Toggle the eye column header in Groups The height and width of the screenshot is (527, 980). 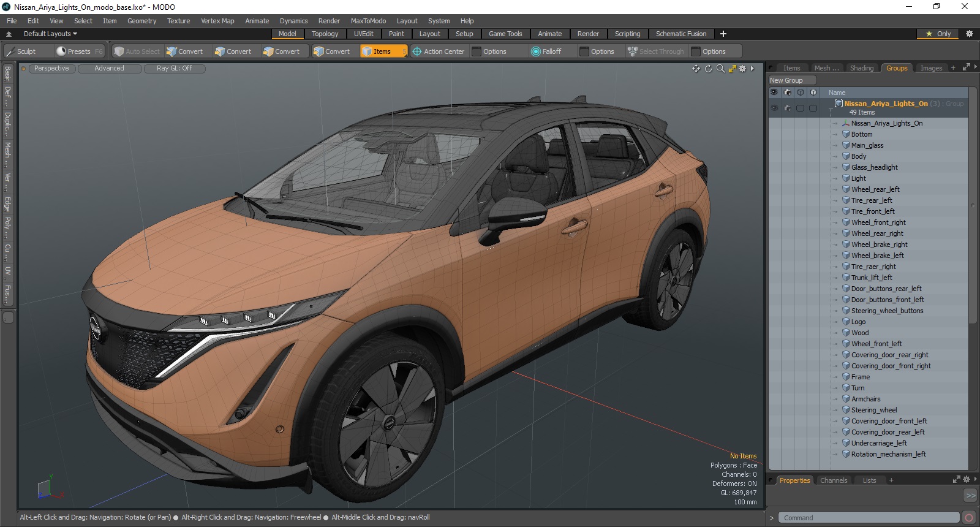click(774, 93)
